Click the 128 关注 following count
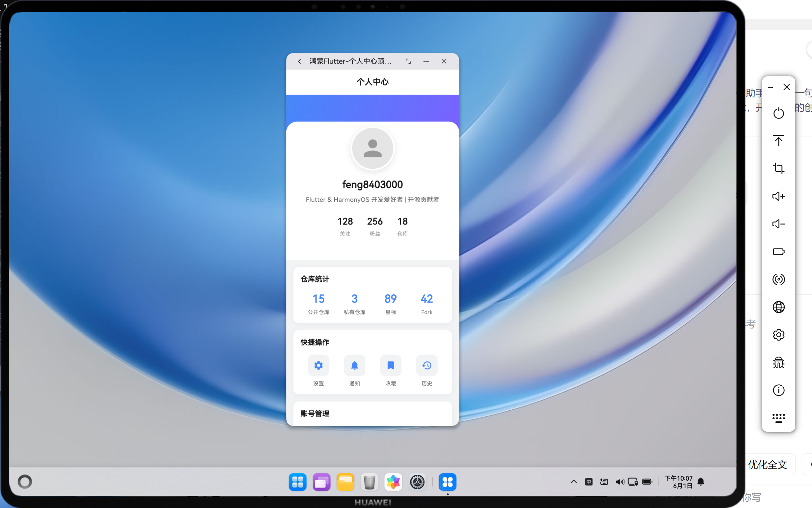 click(345, 226)
